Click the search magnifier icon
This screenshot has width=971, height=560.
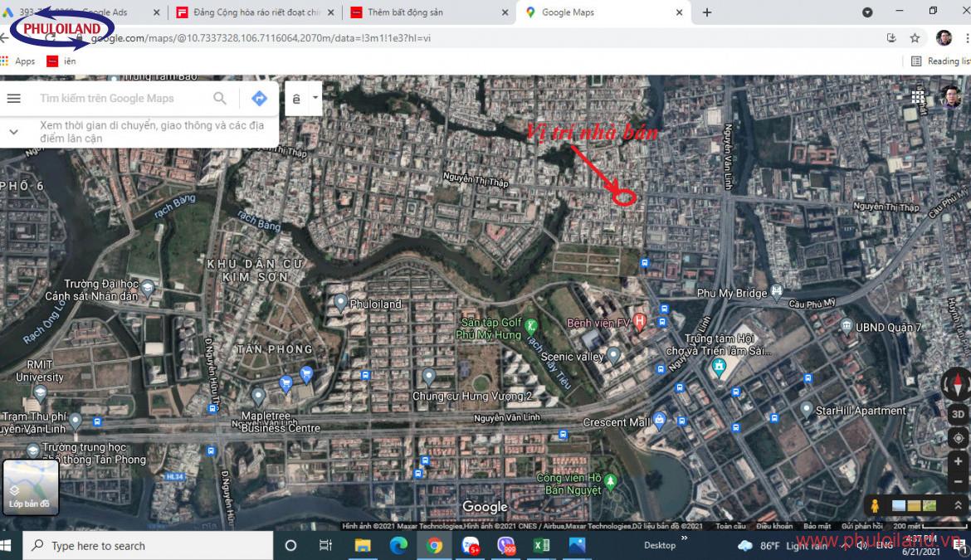click(220, 99)
